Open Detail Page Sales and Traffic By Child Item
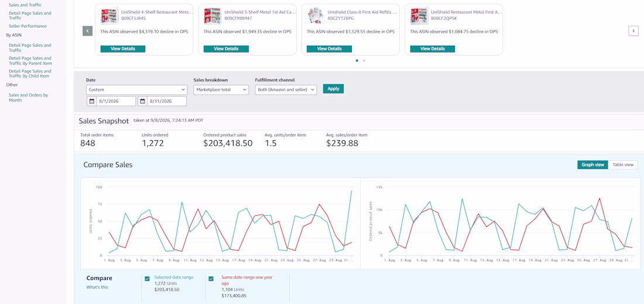644x304 pixels. click(30, 74)
